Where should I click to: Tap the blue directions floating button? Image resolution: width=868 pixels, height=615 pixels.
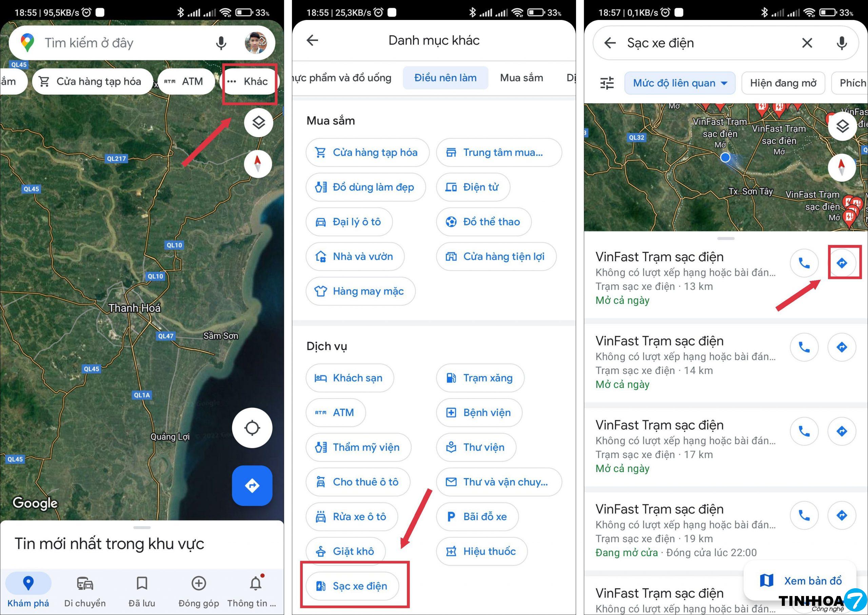tap(252, 486)
